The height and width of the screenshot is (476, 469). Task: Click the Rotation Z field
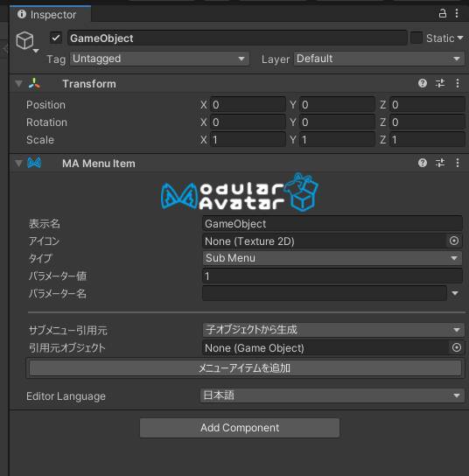point(427,122)
